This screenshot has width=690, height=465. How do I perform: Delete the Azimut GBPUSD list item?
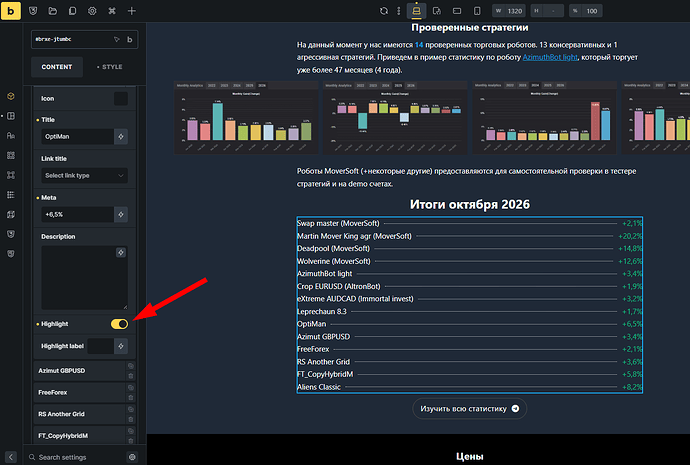coord(131,376)
